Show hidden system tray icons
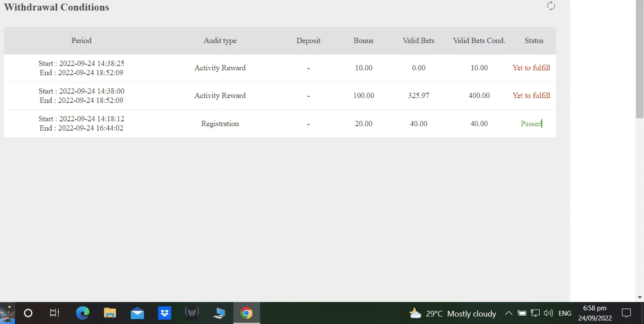The image size is (644, 324). [508, 313]
